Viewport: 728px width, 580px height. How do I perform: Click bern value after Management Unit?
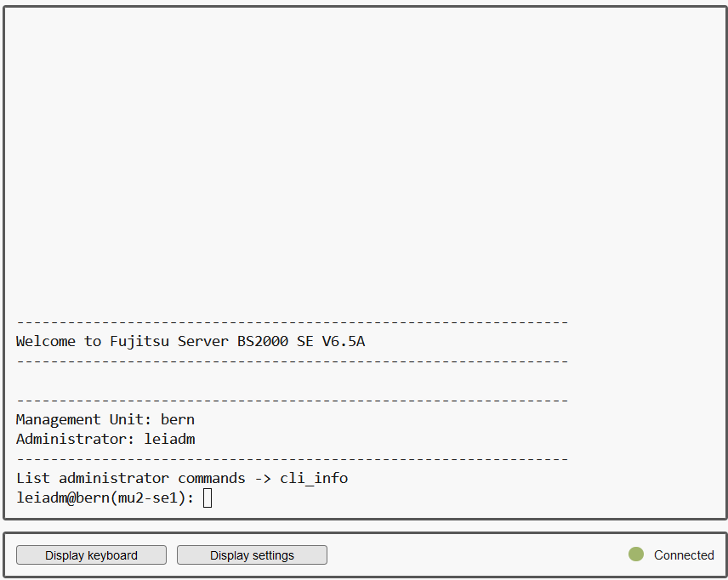click(178, 419)
